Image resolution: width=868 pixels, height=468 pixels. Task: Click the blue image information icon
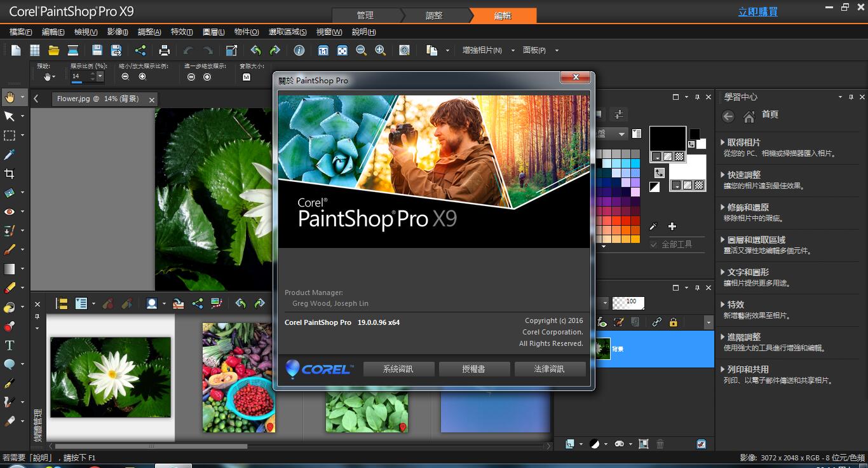[299, 50]
